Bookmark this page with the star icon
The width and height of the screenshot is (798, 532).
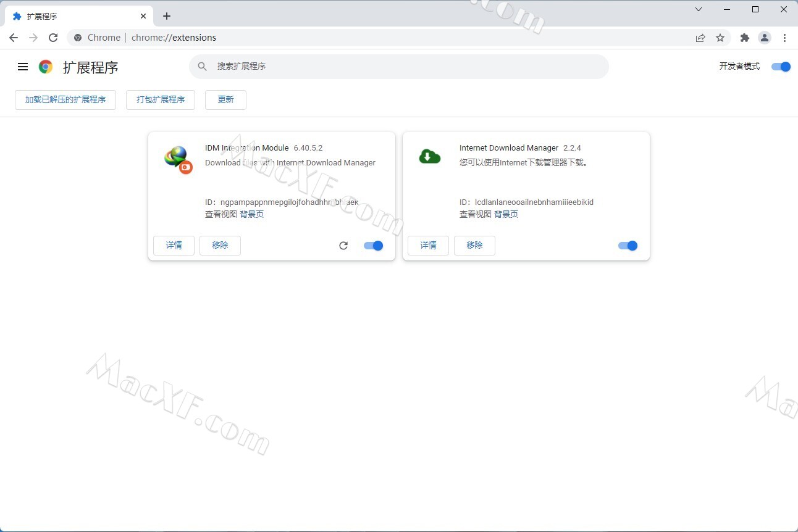720,38
